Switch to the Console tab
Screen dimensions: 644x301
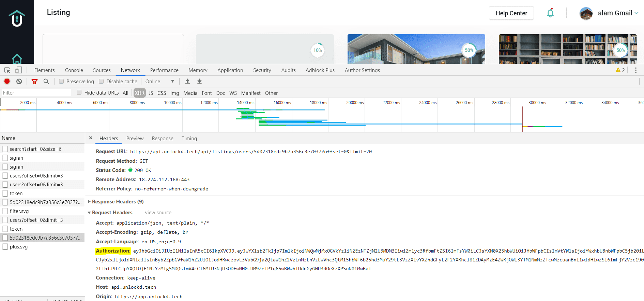(x=74, y=70)
